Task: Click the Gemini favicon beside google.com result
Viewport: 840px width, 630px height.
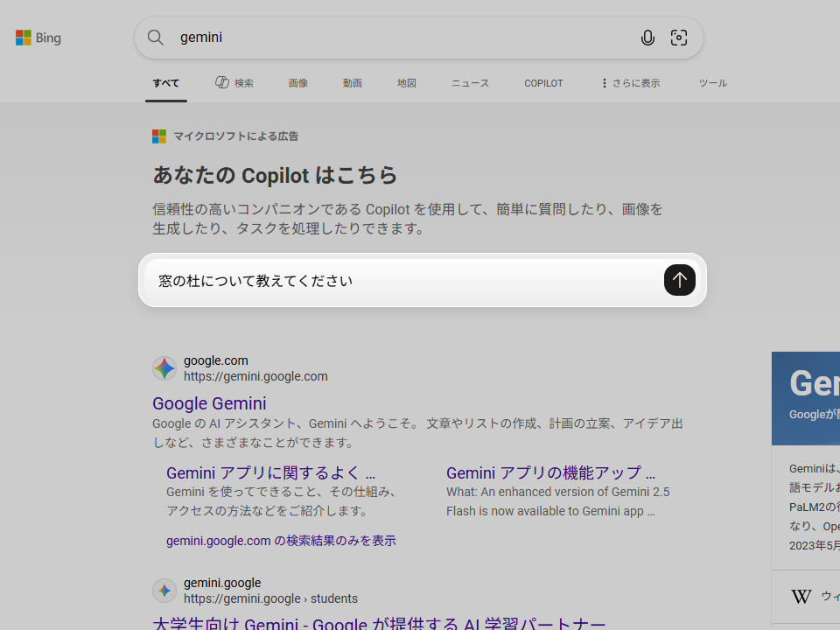Action: pos(164,367)
